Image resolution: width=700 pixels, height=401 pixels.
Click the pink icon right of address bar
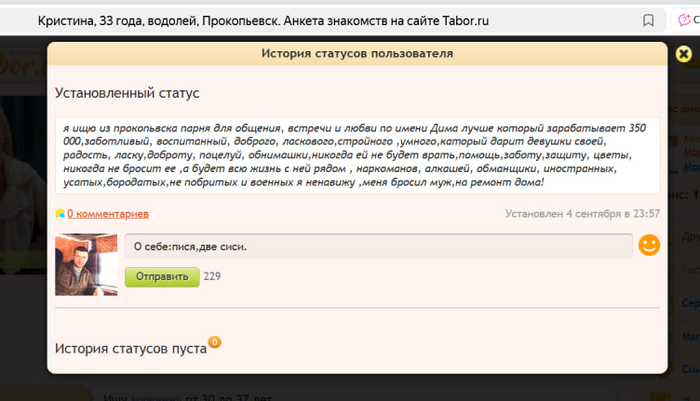point(684,20)
